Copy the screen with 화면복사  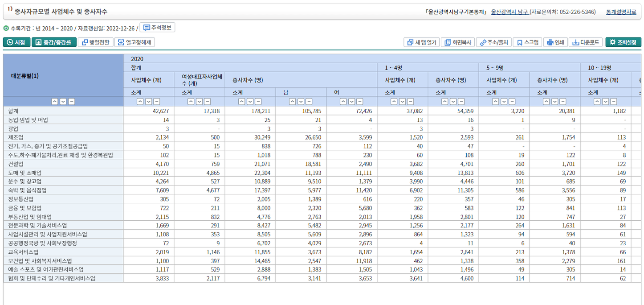pyautogui.click(x=457, y=42)
